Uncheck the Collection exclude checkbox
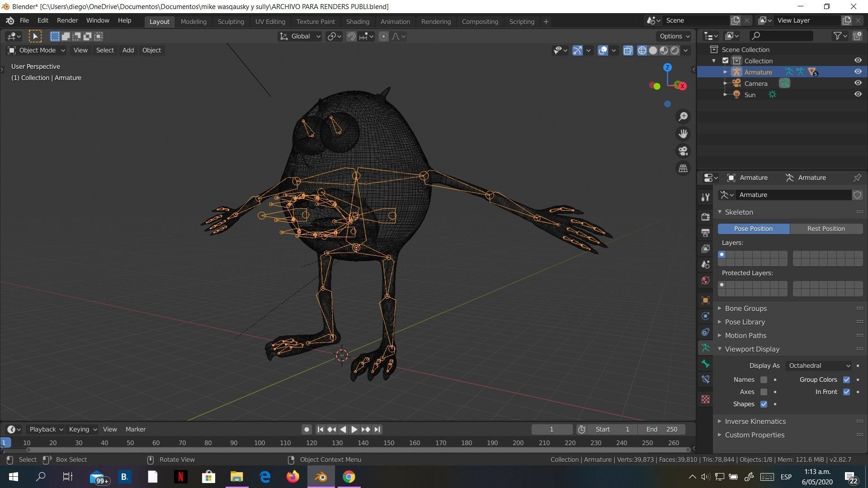868x488 pixels. [725, 61]
